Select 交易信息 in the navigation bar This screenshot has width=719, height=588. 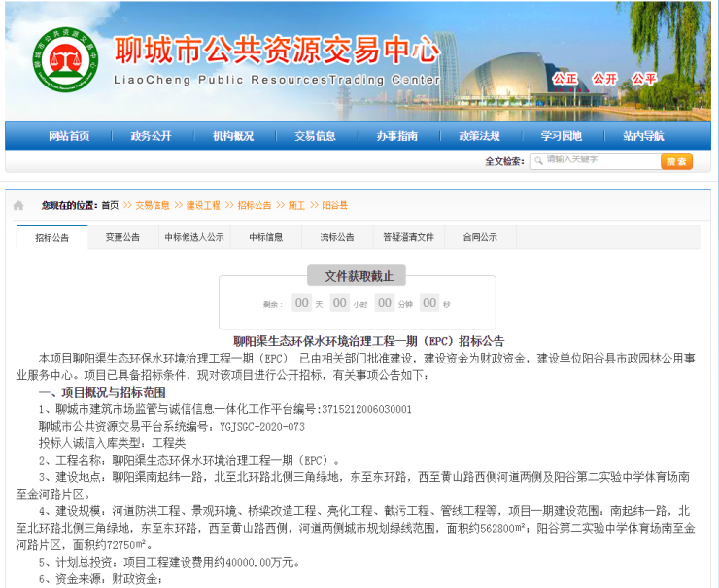[315, 136]
